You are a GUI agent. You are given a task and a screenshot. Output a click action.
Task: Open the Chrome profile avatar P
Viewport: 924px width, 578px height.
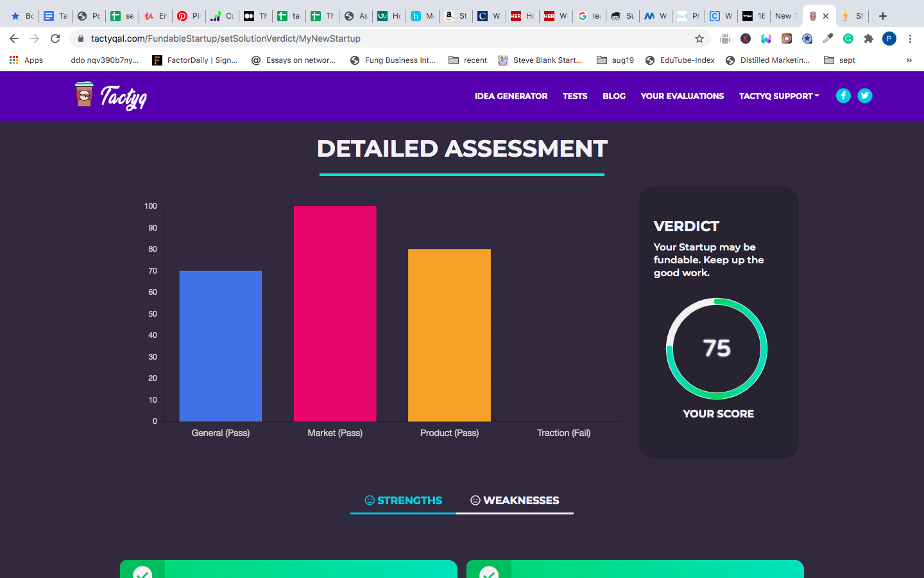tap(889, 39)
